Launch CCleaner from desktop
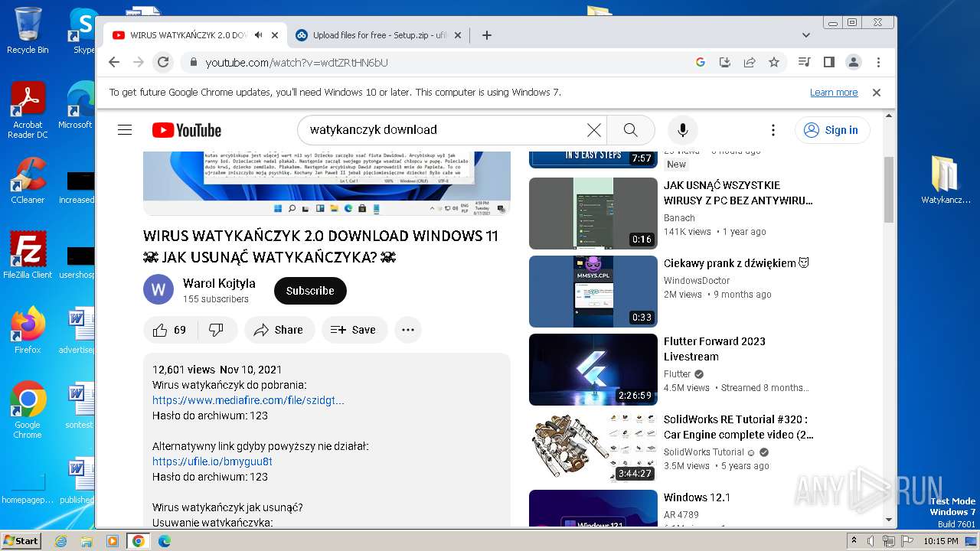The image size is (980, 551). coord(28,181)
